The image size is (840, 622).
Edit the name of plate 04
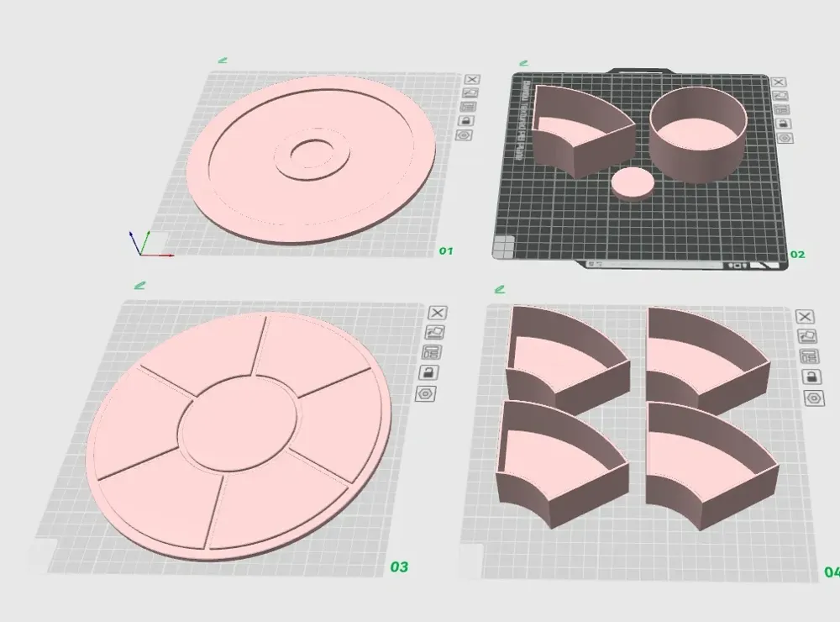click(500, 289)
